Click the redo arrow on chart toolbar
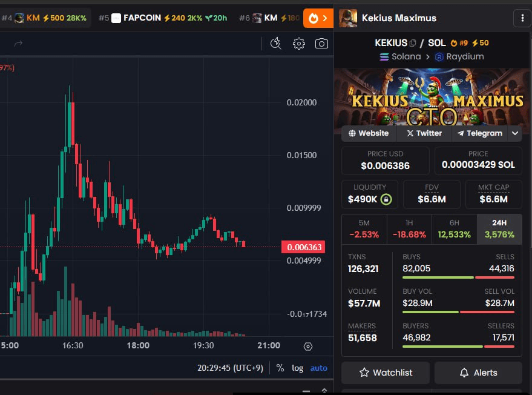 click(x=18, y=44)
